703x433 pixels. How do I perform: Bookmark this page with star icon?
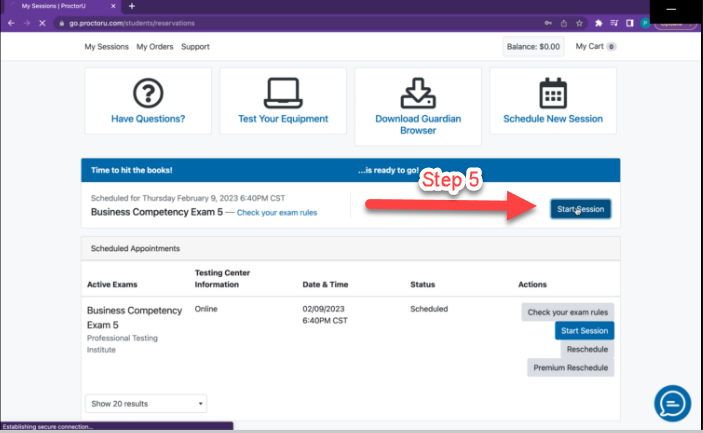tap(579, 23)
